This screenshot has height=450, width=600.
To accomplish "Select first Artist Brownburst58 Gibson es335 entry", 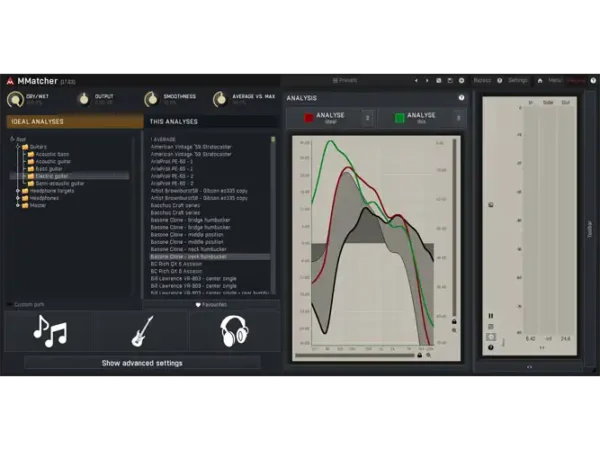I will (199, 191).
